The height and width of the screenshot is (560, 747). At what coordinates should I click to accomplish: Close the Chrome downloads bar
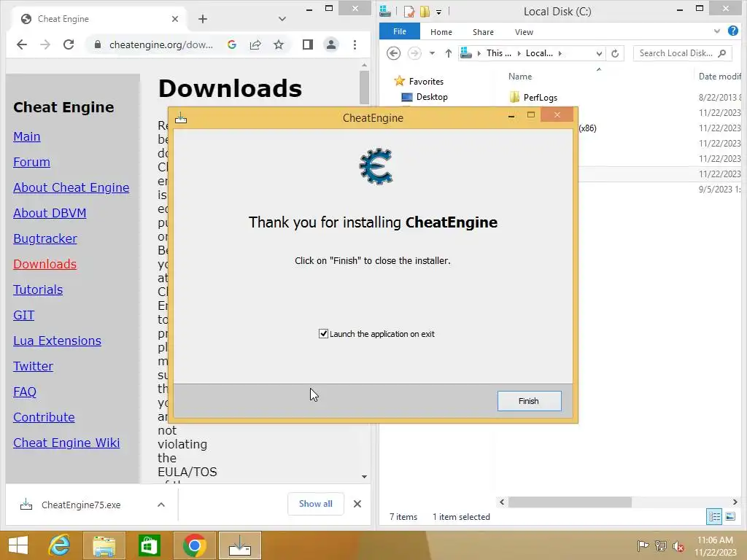tap(357, 504)
